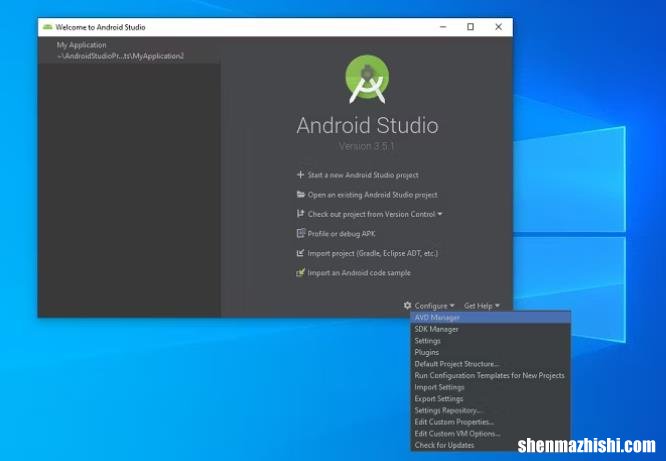Click the Profile or debug APK icon

click(301, 233)
